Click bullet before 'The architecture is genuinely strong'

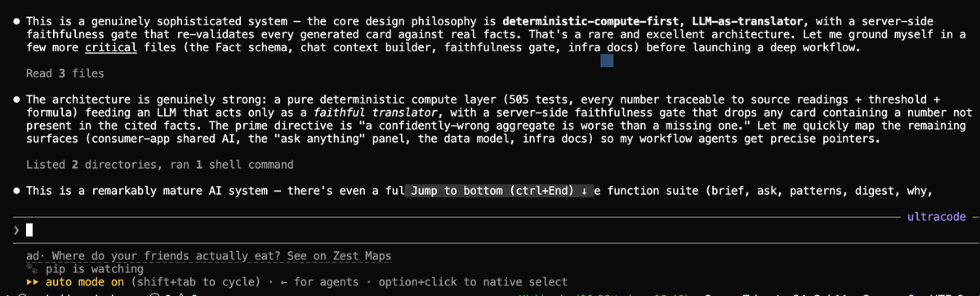pos(16,99)
